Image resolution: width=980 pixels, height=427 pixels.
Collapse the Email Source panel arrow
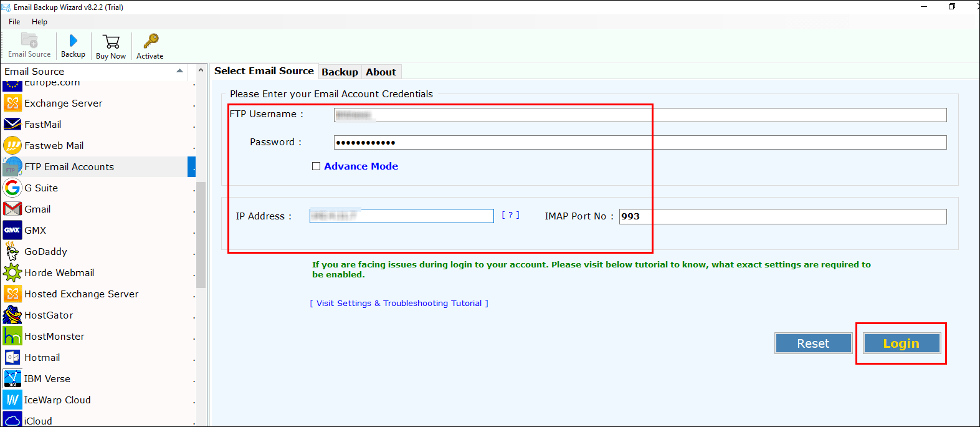pyautogui.click(x=180, y=71)
